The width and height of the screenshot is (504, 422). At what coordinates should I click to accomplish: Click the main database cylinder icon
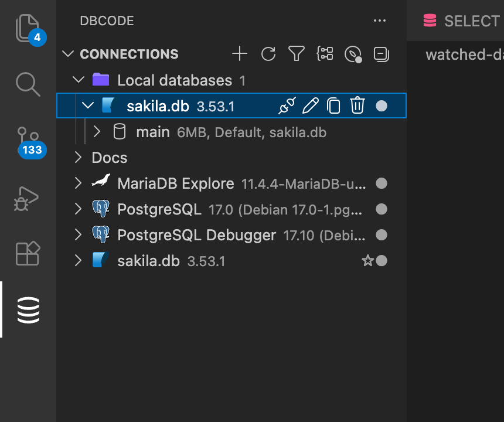click(120, 131)
